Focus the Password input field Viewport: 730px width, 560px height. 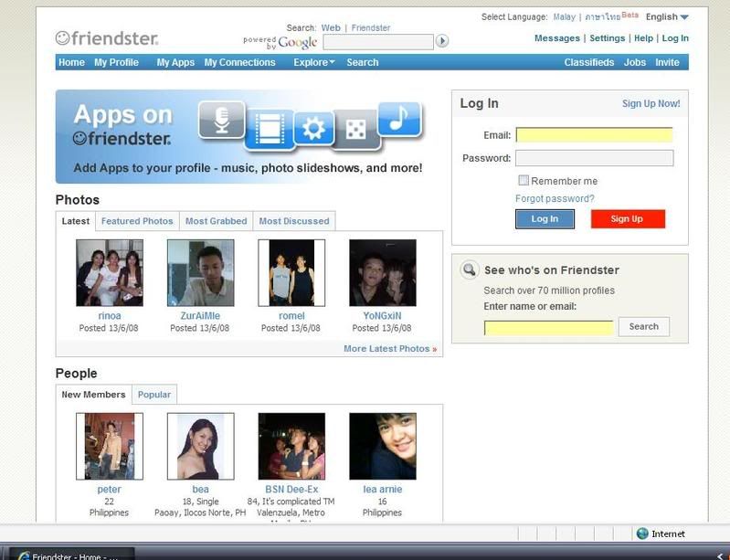click(594, 158)
